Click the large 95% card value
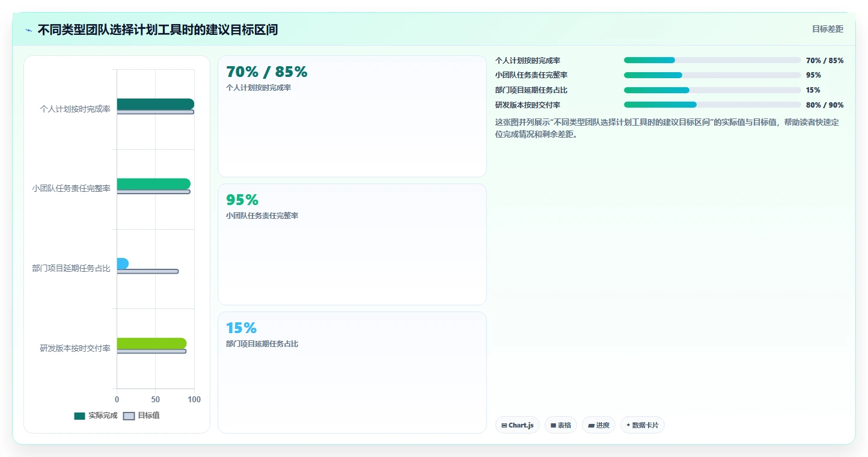 (x=242, y=200)
